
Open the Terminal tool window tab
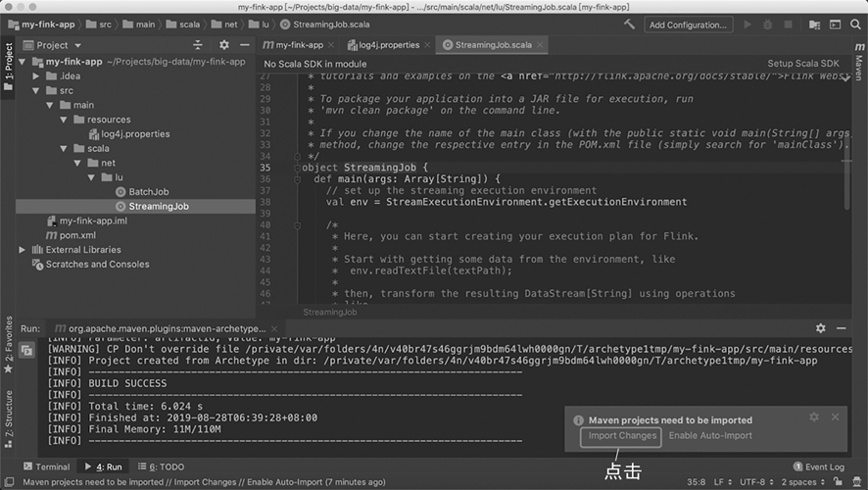click(46, 466)
